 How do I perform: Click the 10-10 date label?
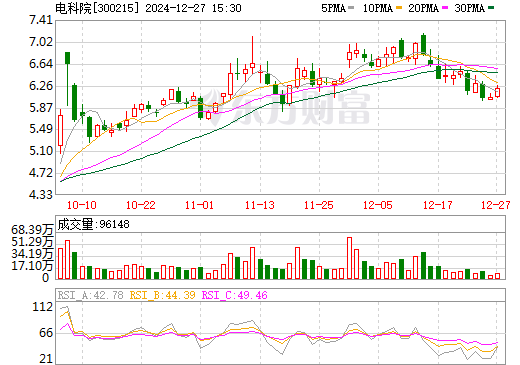click(x=82, y=205)
